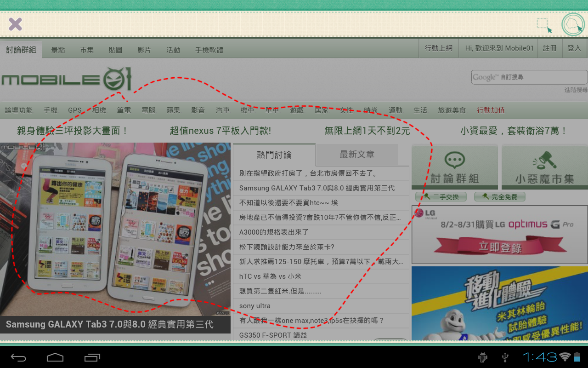The image size is (588, 368).
Task: Open Android recent apps button
Action: pos(92,357)
